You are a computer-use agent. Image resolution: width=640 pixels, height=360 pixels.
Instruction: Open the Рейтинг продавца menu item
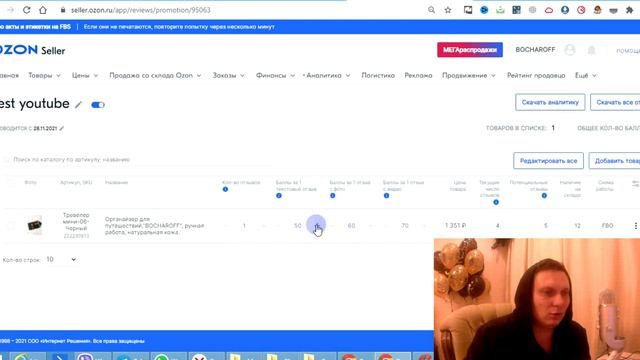pyautogui.click(x=536, y=76)
